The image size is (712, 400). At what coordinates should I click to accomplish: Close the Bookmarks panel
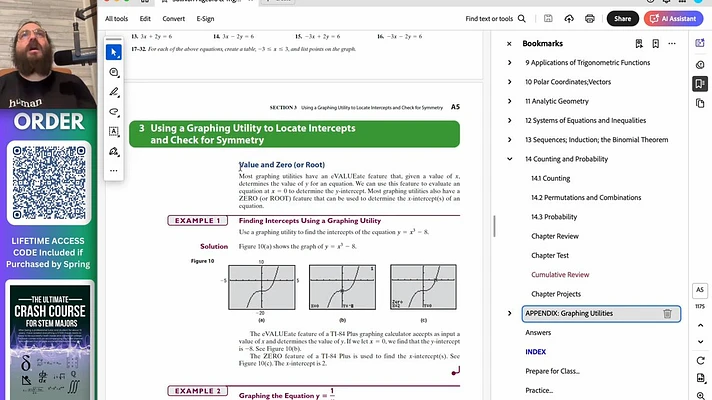click(x=509, y=44)
